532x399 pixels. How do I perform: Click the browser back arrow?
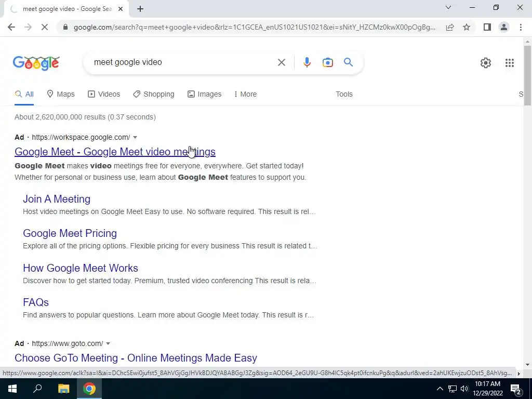[x=11, y=27]
